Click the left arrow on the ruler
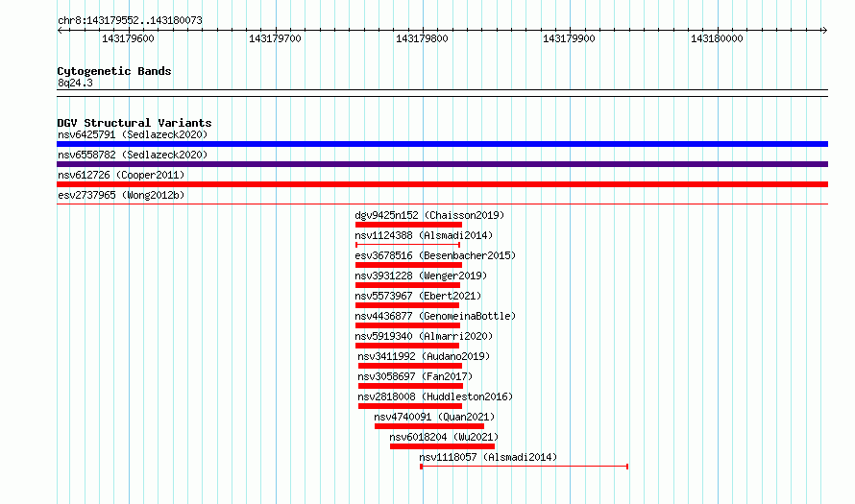 click(60, 31)
